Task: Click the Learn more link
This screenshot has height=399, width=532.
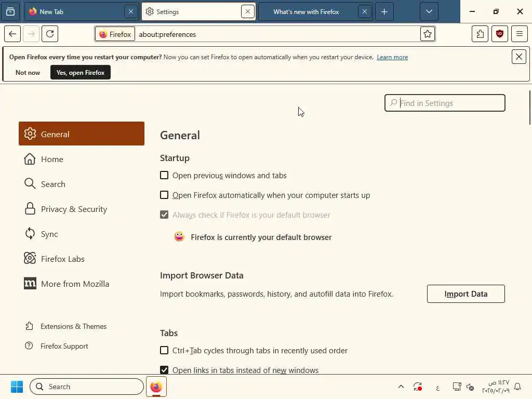Action: pos(392,57)
